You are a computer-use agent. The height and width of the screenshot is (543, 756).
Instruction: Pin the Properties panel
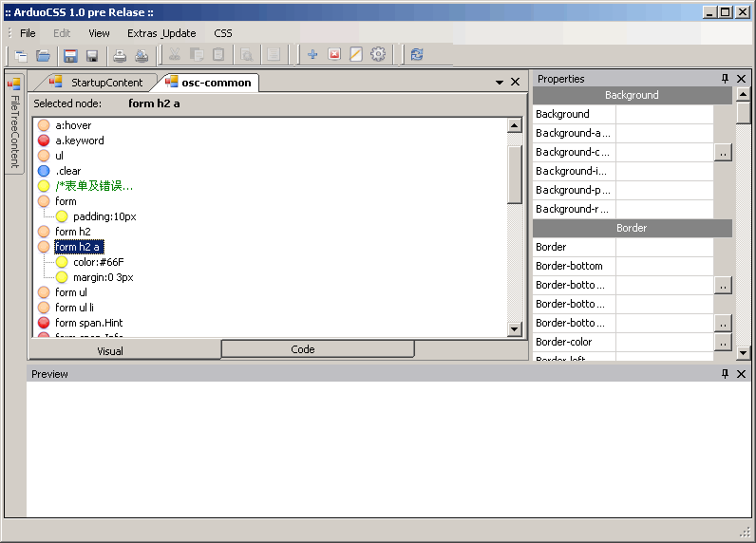(725, 79)
